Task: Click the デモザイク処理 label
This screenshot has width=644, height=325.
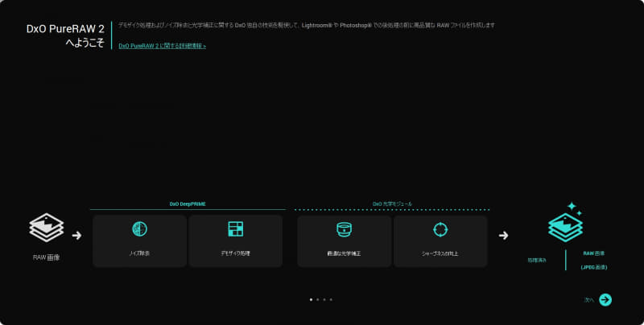Action: (235, 253)
